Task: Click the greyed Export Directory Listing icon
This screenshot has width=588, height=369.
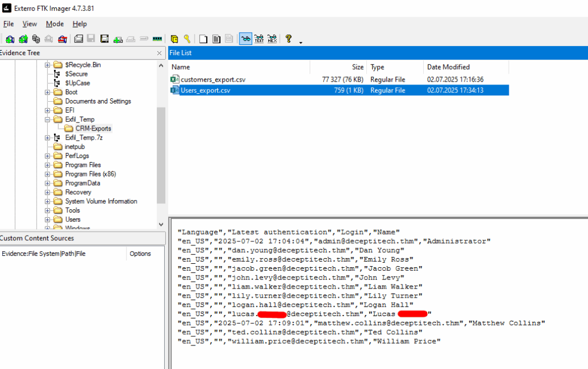Action: click(x=229, y=39)
